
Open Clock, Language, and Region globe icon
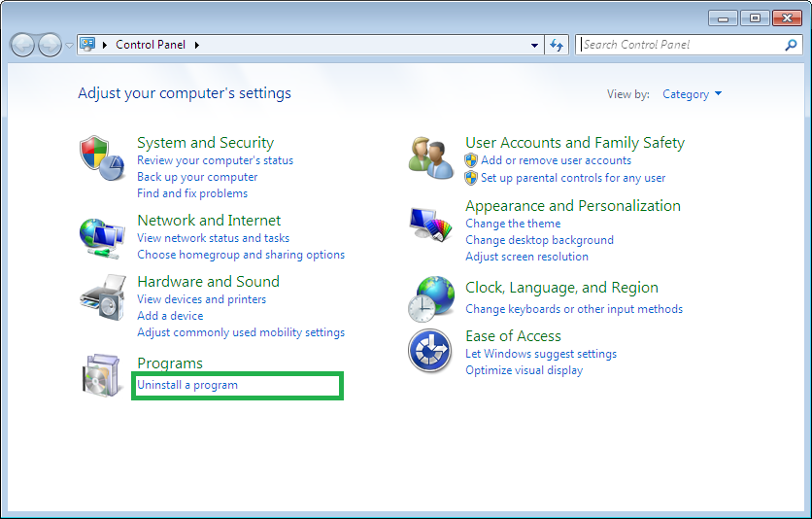click(x=431, y=299)
